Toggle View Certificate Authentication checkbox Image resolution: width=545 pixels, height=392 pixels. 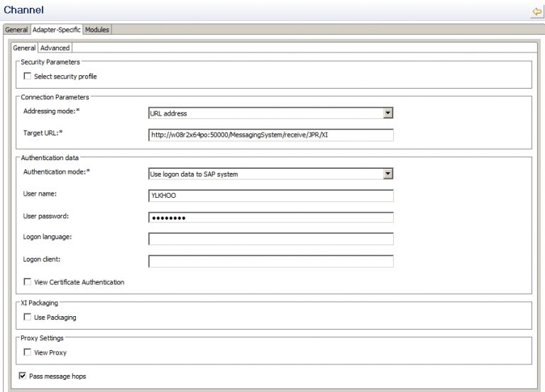point(28,282)
